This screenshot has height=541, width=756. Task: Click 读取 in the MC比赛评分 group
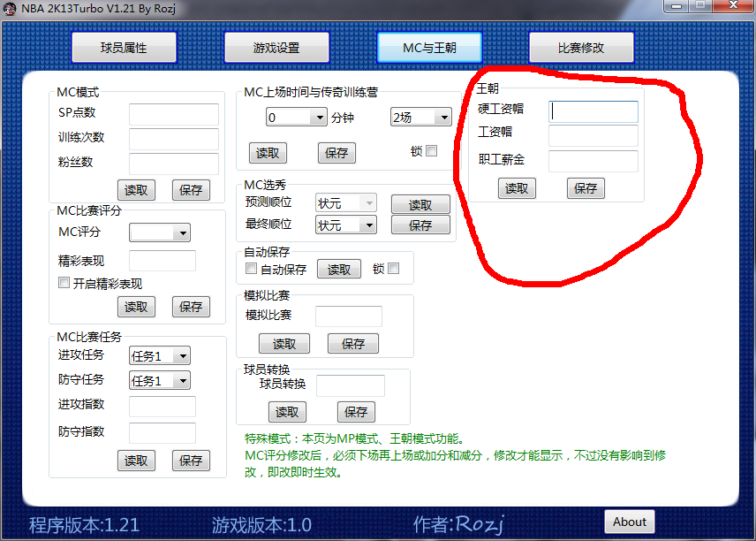point(136,307)
